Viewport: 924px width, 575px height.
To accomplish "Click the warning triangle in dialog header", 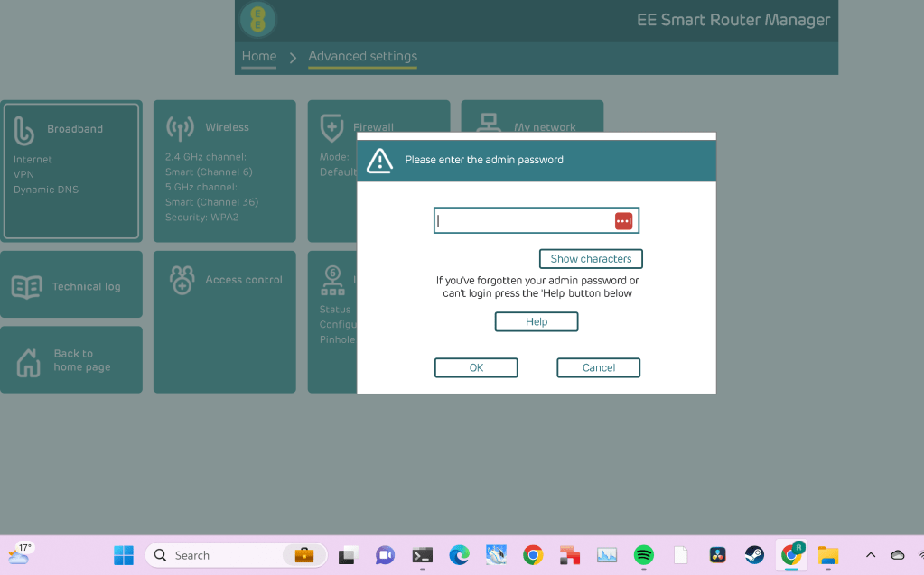I will click(x=379, y=161).
